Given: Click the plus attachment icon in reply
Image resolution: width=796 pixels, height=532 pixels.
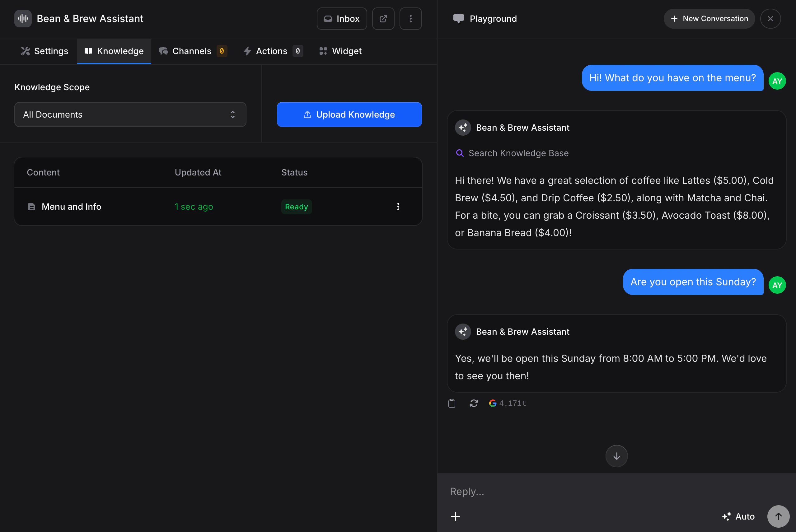Looking at the screenshot, I should (455, 516).
